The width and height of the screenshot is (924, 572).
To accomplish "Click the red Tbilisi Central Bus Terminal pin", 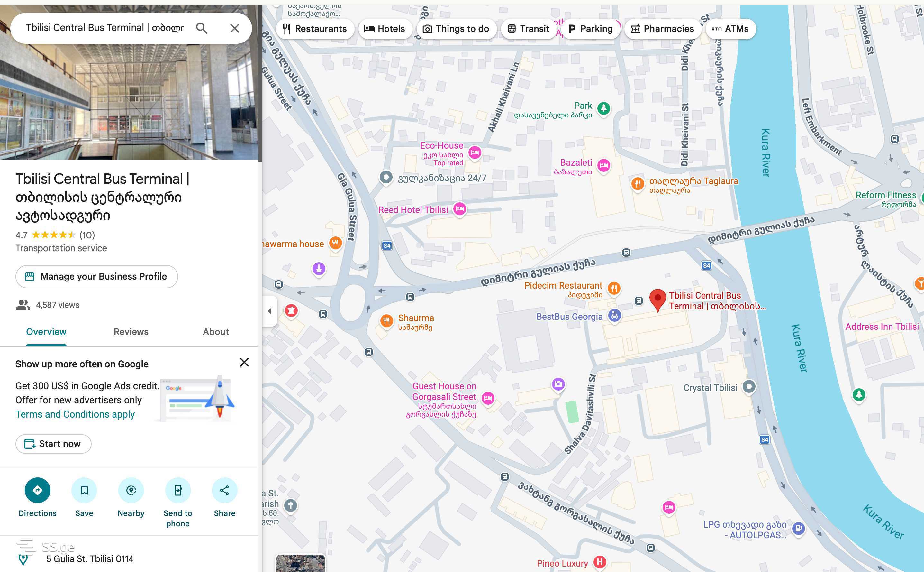I will [x=657, y=299].
